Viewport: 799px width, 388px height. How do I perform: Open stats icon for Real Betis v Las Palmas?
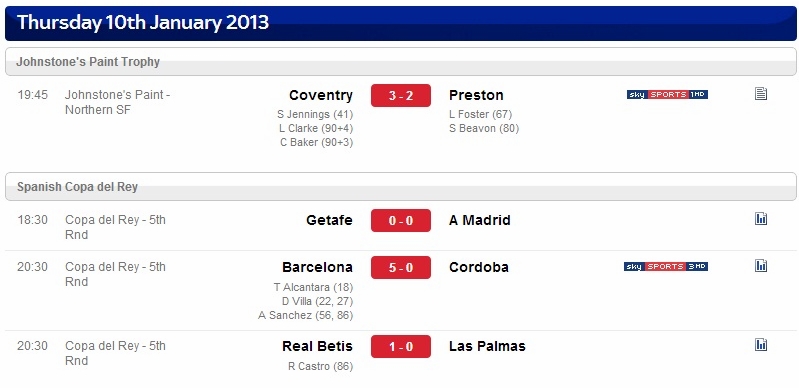[761, 345]
